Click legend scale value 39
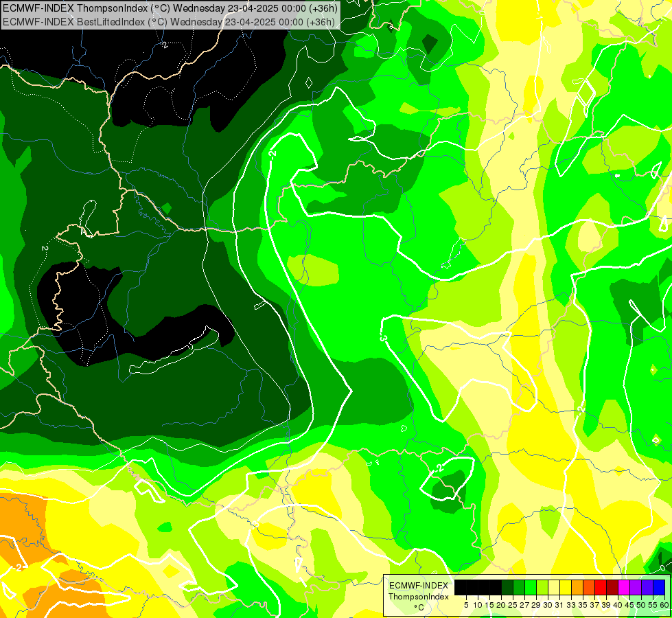This screenshot has width=672, height=618. pos(606,605)
